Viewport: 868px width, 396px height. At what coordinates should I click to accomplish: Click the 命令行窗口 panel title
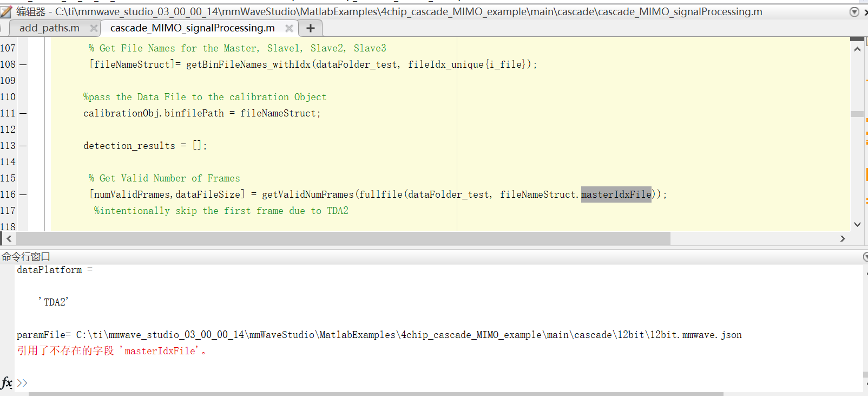(x=26, y=257)
